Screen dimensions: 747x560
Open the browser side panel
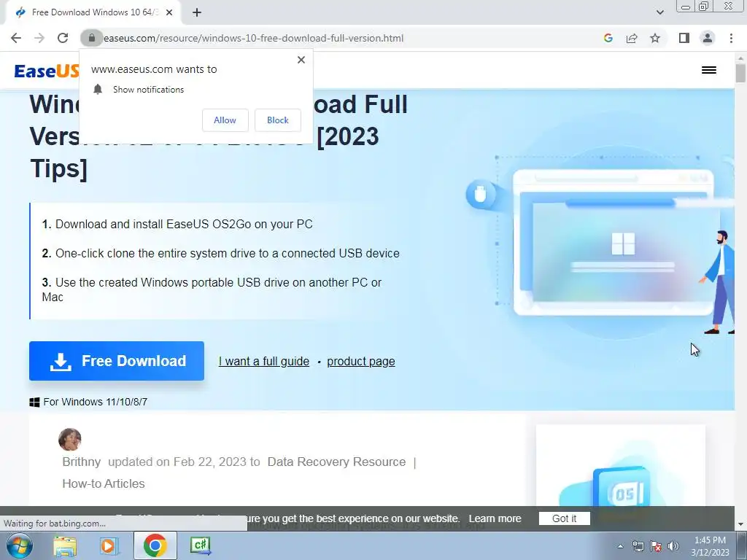click(684, 38)
